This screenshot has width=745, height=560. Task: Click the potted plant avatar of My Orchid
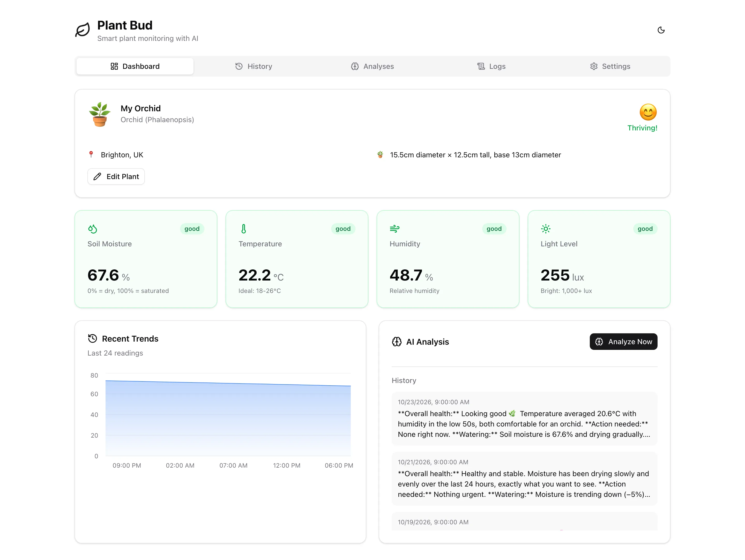coord(100,114)
